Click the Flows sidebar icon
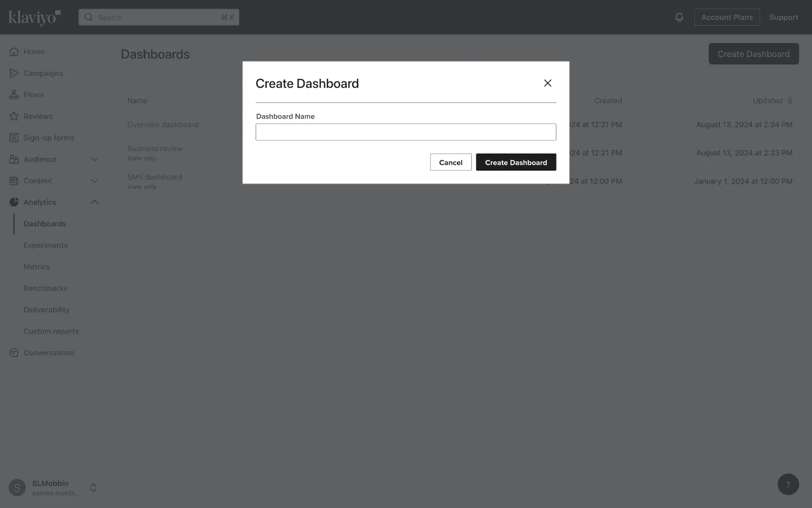The height and width of the screenshot is (508, 812). pos(14,95)
